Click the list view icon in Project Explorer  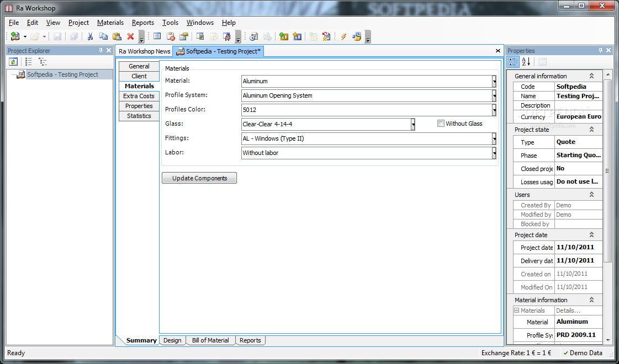[x=28, y=62]
